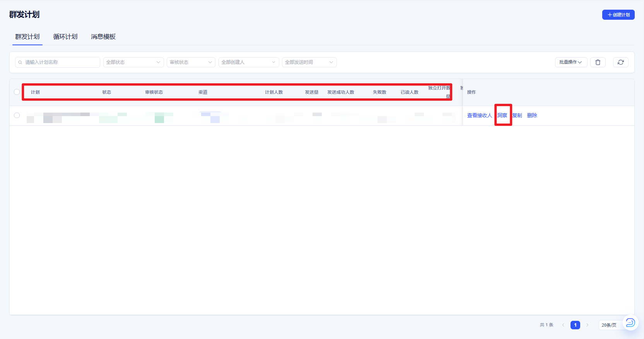Click the 共 1 条 total count text
The height and width of the screenshot is (339, 644).
pos(547,325)
